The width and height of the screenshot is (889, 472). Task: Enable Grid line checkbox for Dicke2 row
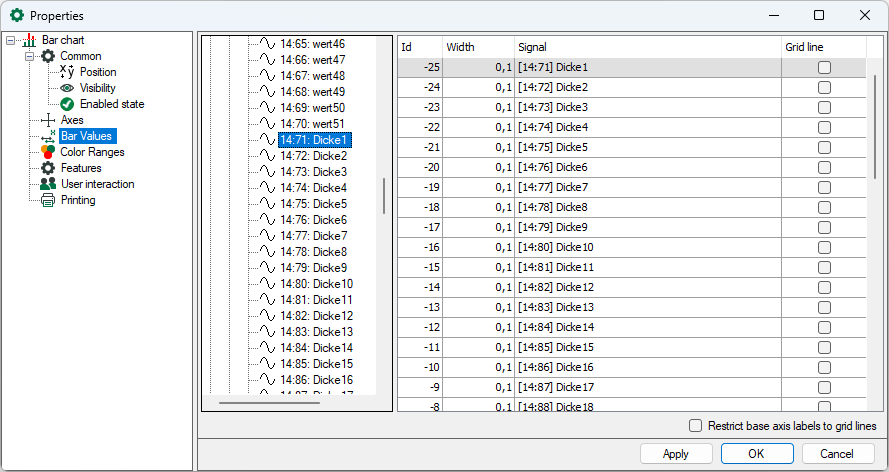pyautogui.click(x=824, y=87)
